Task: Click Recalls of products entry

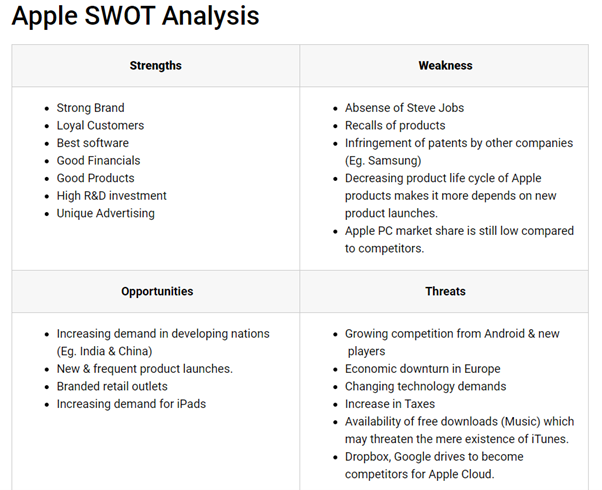Action: pos(395,126)
